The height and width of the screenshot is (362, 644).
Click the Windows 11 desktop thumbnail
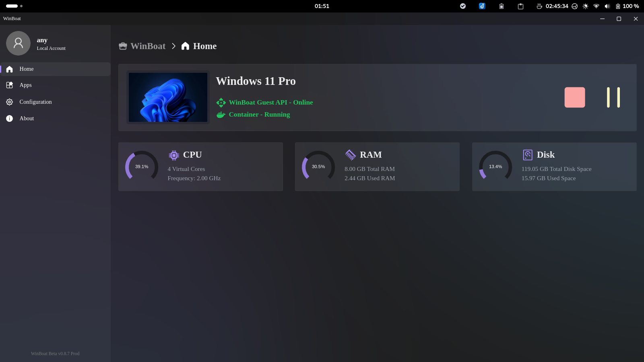tap(168, 97)
